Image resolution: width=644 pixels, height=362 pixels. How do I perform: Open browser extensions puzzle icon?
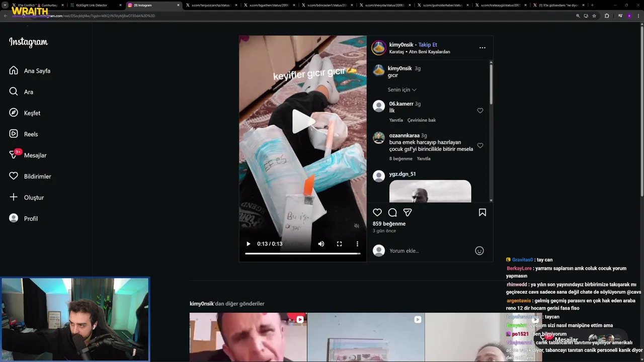[x=607, y=16]
